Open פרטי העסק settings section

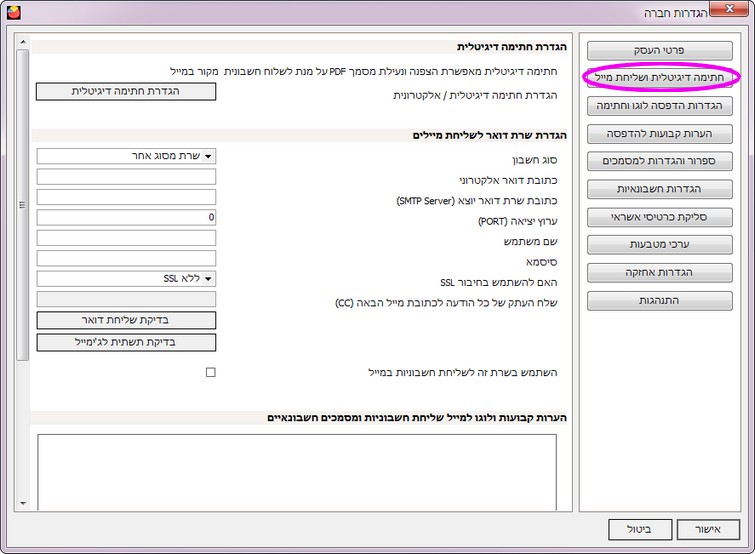tap(659, 51)
